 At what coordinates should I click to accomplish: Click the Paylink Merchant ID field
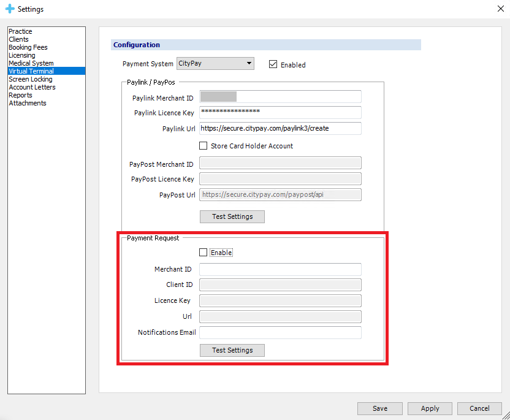click(x=280, y=97)
